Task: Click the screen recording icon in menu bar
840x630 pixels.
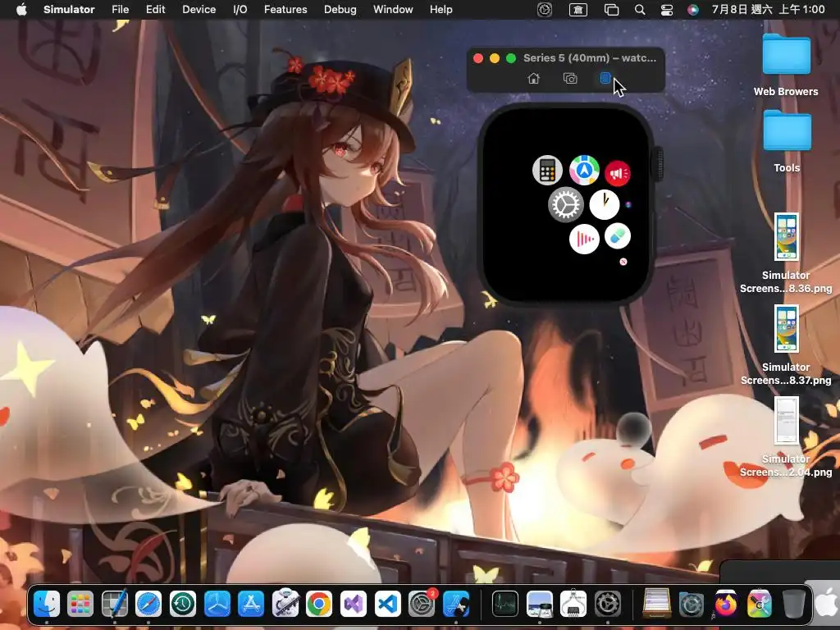Action: [x=545, y=9]
